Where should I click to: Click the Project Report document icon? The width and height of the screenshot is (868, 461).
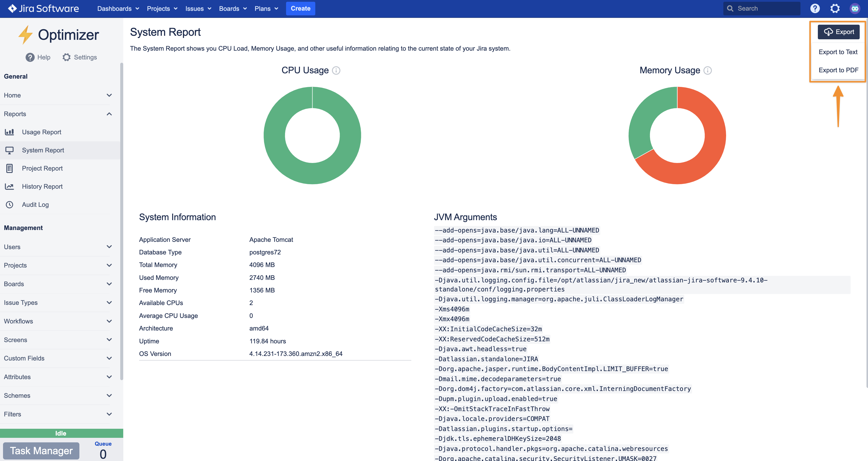point(9,168)
